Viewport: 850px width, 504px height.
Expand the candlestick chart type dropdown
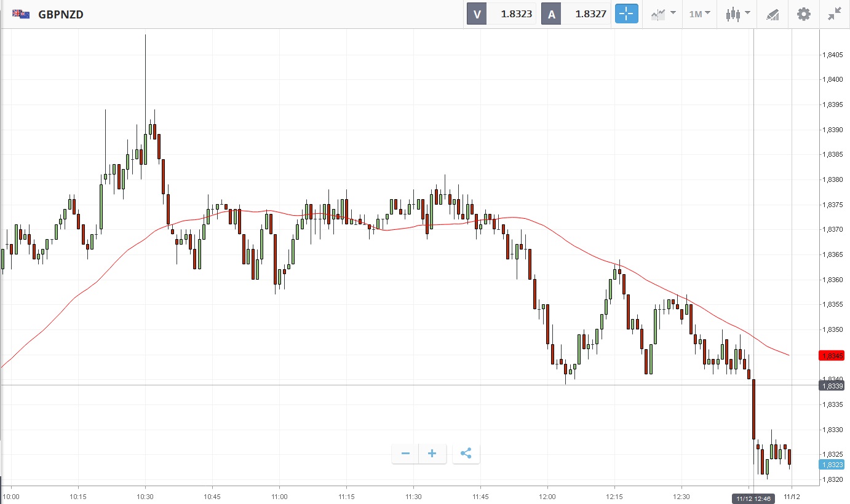737,14
